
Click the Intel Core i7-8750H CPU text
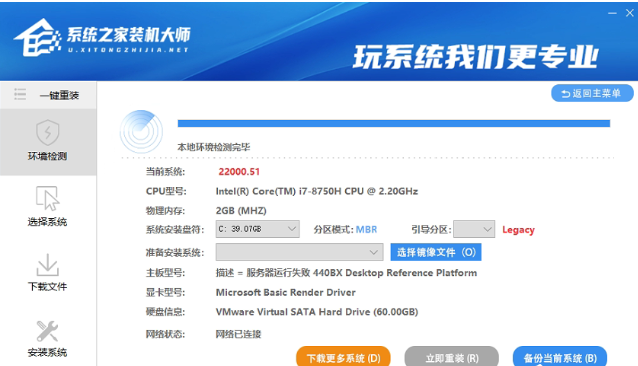point(317,191)
